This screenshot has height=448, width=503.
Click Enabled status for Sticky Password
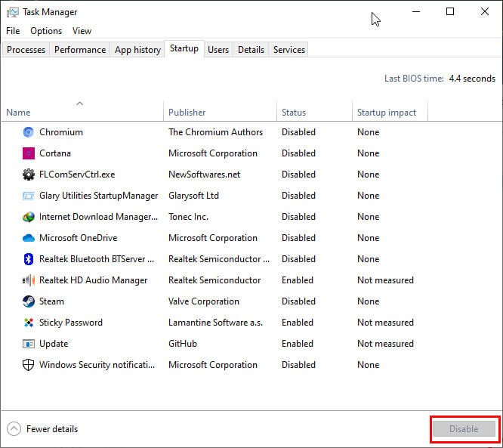click(298, 323)
